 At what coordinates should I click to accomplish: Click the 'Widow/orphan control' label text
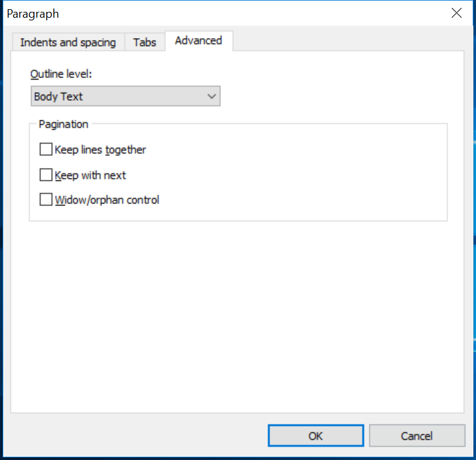(x=107, y=199)
